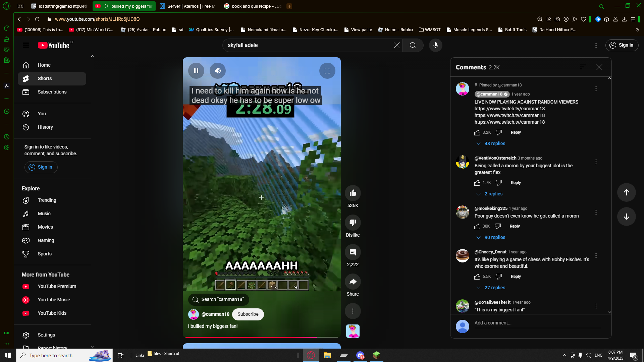Share this Short

coord(353,282)
